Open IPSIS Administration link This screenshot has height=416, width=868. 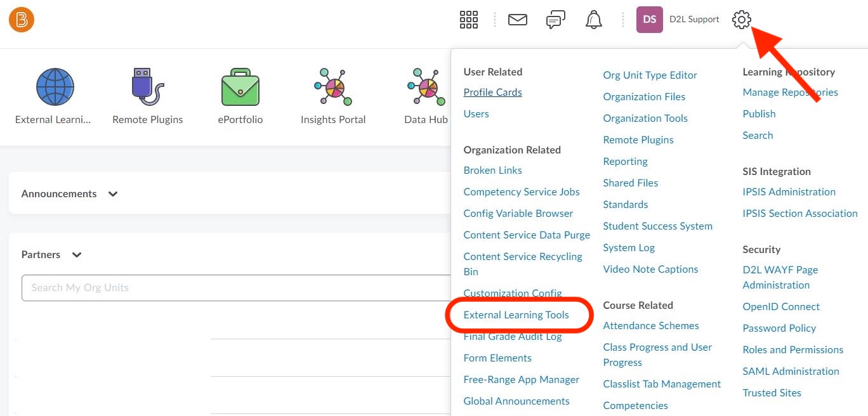789,192
